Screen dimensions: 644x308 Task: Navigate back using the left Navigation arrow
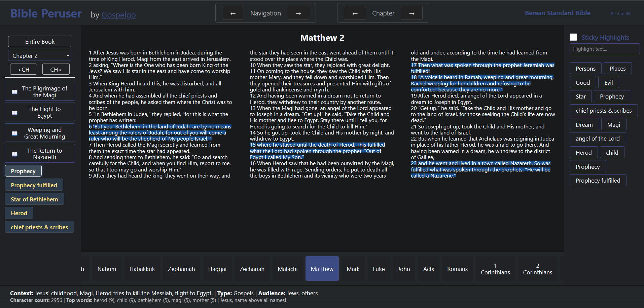coord(232,13)
